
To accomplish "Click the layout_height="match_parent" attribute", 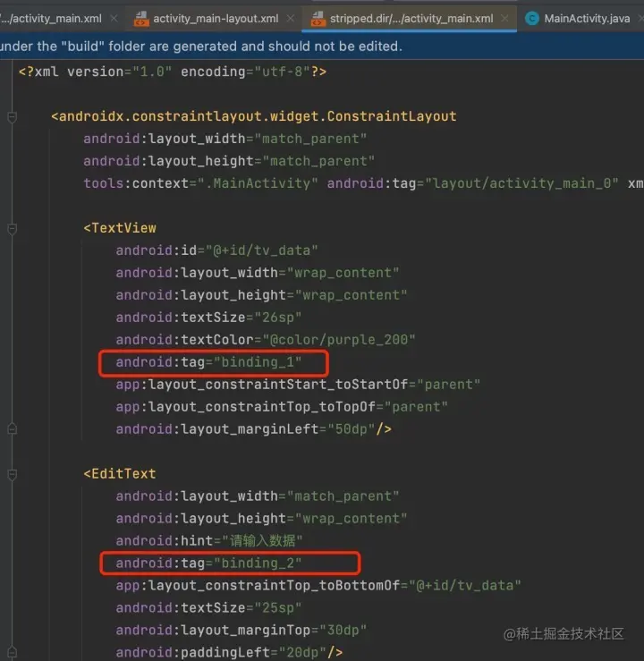I will tap(229, 161).
